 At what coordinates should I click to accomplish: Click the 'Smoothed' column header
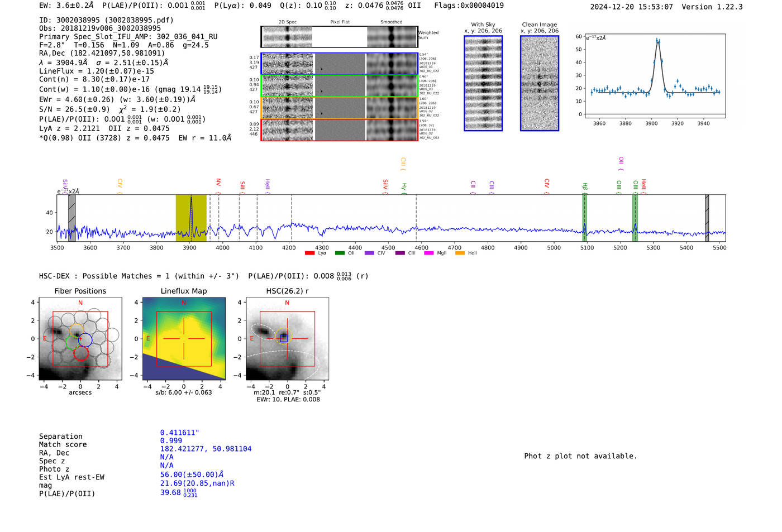pyautogui.click(x=392, y=22)
